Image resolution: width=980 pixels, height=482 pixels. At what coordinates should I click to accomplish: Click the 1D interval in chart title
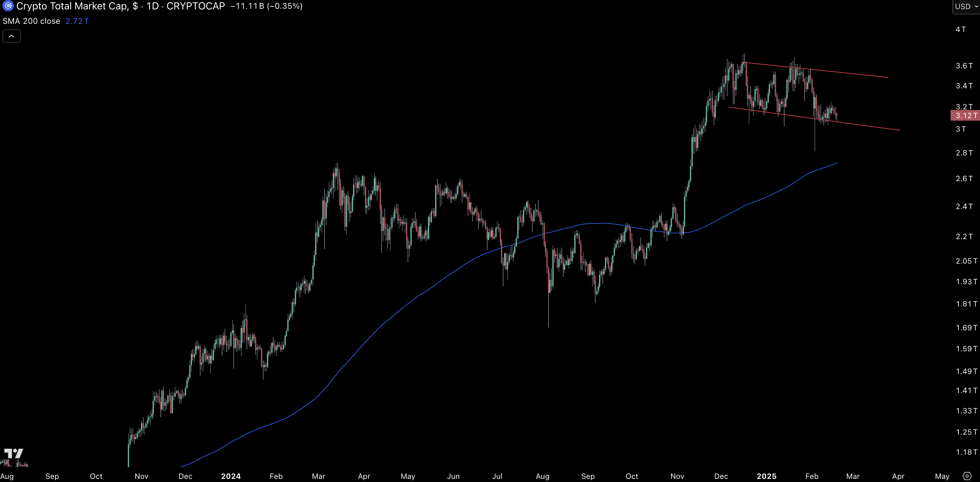[152, 6]
